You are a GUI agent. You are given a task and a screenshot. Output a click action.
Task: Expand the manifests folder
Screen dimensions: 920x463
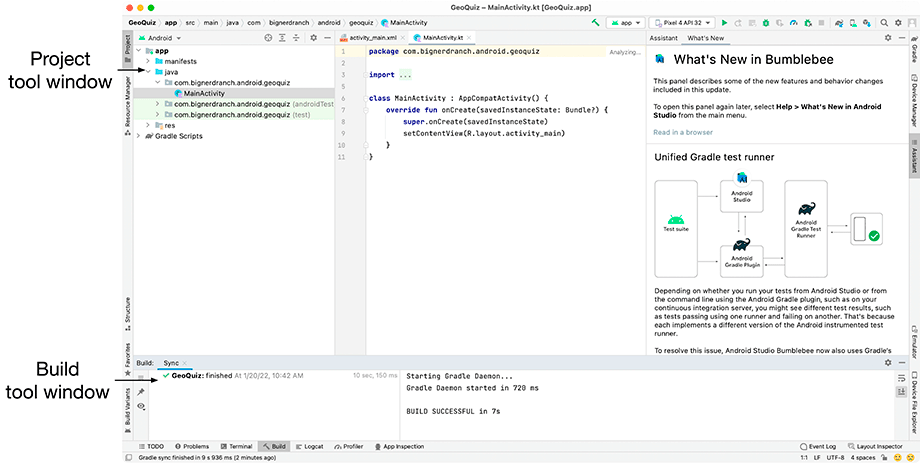[x=148, y=61]
